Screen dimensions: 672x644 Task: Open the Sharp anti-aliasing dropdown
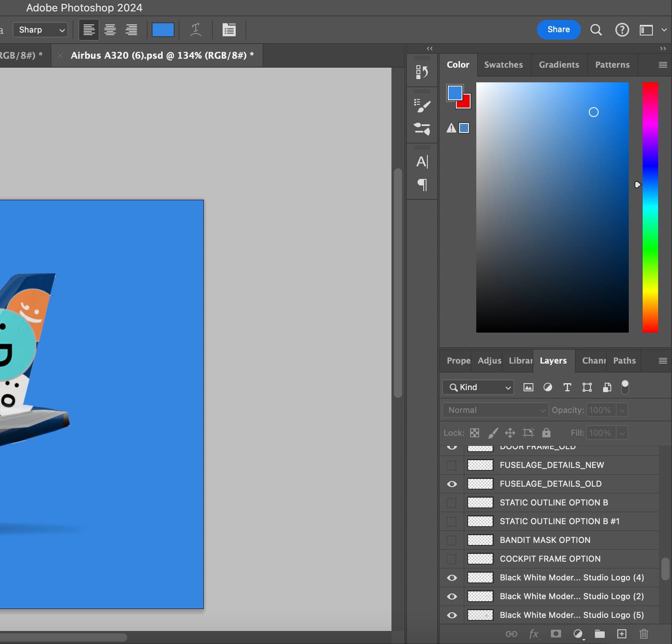[x=40, y=30]
